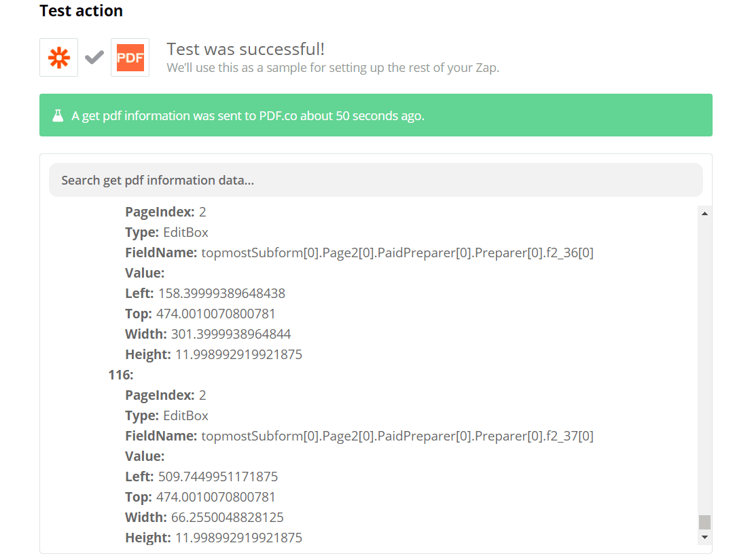Viewport: 752px width, 560px height.
Task: Click the orange Zapier asterisk icon
Action: click(58, 58)
